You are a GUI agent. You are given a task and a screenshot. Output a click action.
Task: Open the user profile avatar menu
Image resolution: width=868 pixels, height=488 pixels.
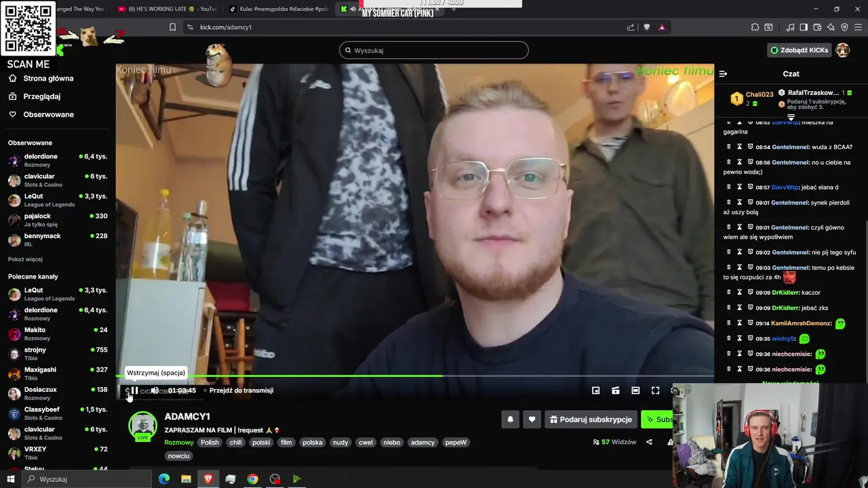coord(842,50)
